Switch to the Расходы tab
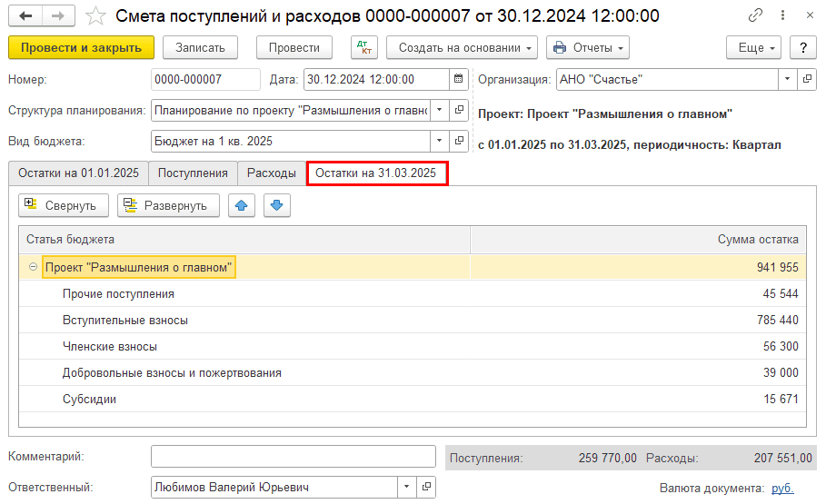 pos(272,173)
